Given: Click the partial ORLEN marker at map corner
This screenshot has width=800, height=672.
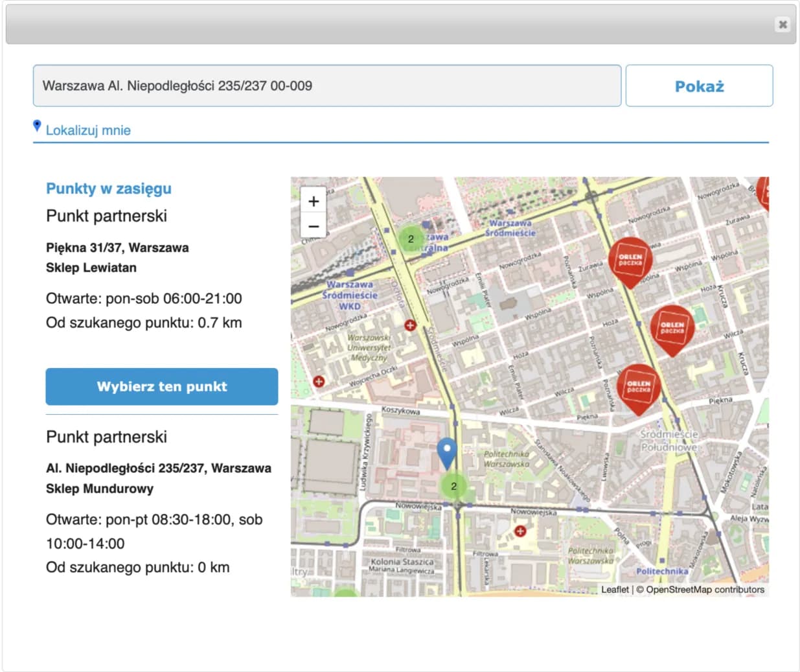Looking at the screenshot, I should tap(764, 193).
